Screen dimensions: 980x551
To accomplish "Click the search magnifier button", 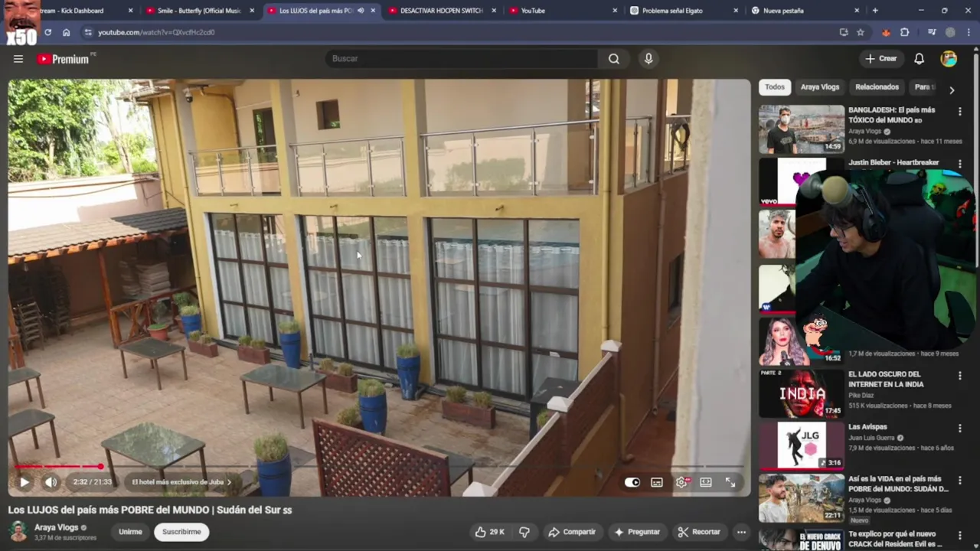I will 614,59.
